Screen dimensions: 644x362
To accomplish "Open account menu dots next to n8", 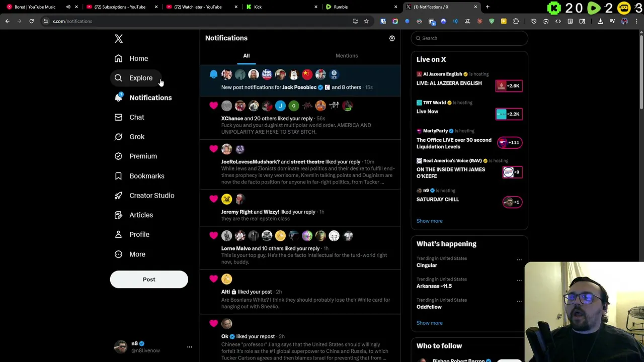I will point(190,347).
